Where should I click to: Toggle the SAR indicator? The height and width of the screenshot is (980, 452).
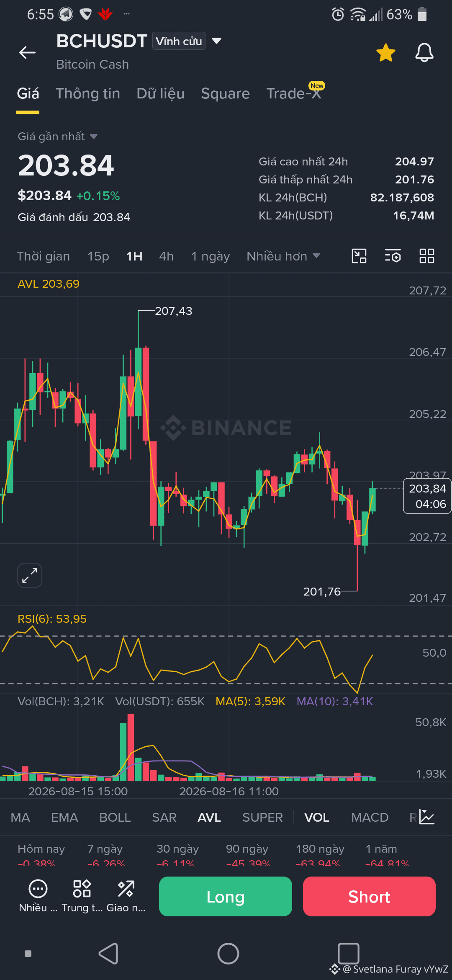point(164,818)
